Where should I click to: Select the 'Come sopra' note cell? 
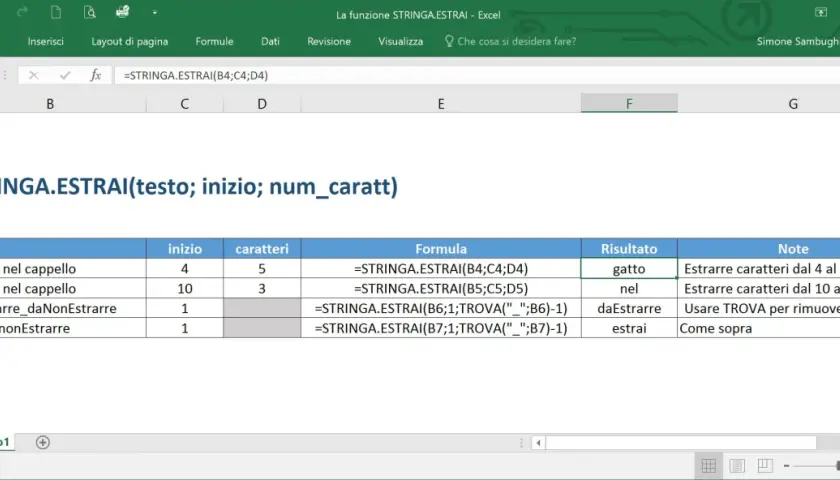[759, 328]
